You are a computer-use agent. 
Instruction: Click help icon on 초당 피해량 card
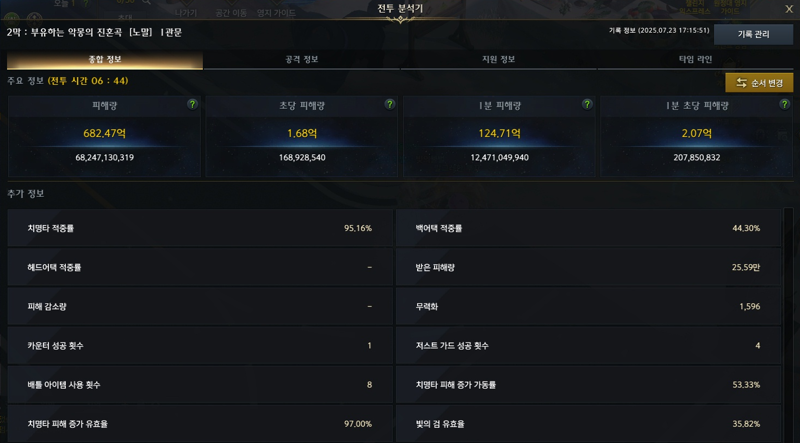(390, 104)
